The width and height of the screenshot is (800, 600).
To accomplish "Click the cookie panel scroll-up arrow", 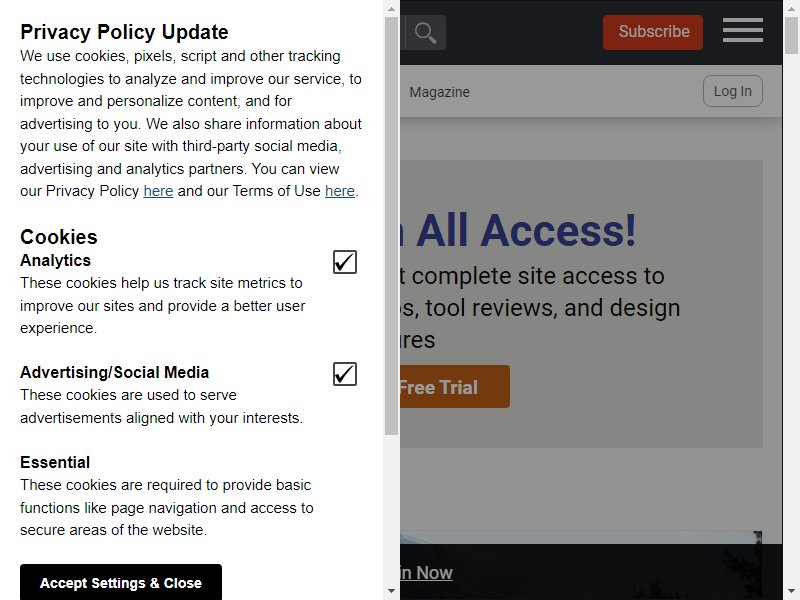I will click(391, 9).
